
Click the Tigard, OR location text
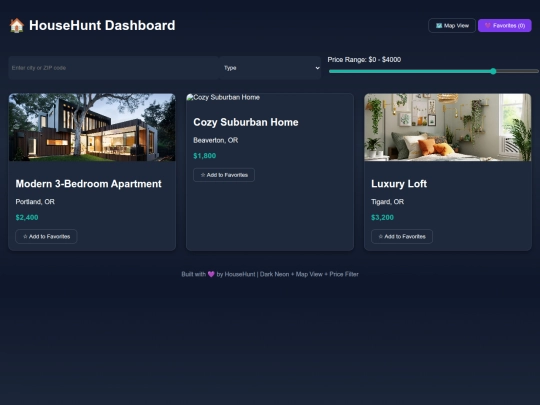tap(387, 202)
